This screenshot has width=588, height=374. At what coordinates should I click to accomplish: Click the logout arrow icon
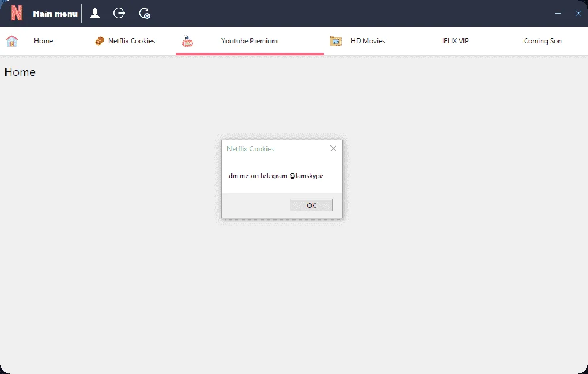click(119, 14)
